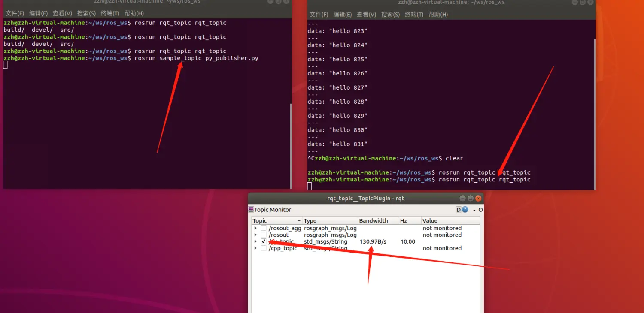The height and width of the screenshot is (313, 644).
Task: Open 搜索(S) menu in left terminal
Action: [x=86, y=13]
